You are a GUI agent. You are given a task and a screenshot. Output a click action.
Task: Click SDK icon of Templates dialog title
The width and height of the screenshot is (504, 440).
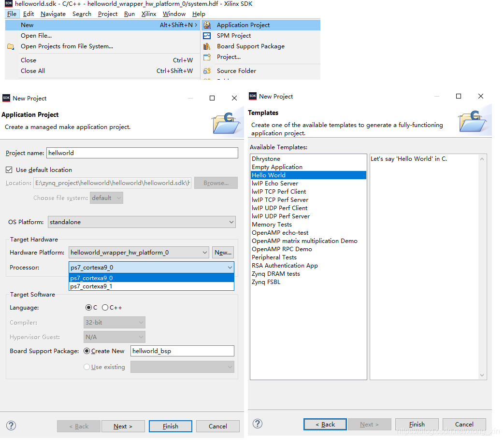coord(253,96)
